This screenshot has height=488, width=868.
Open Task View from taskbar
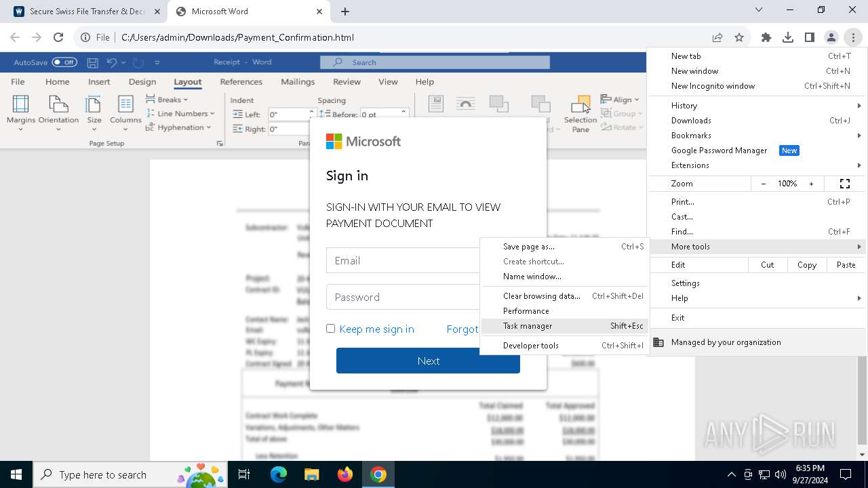click(244, 474)
